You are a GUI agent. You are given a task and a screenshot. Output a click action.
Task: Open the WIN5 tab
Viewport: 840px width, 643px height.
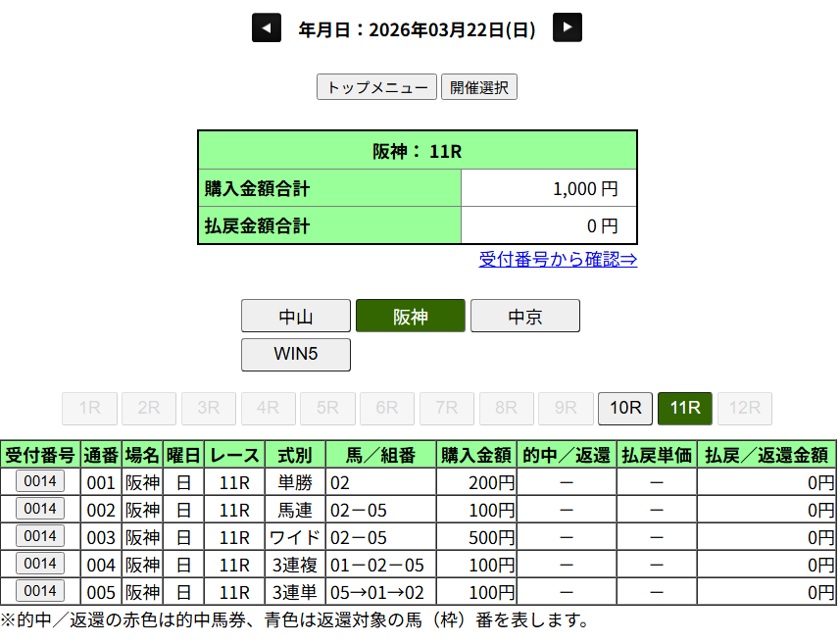pos(295,354)
